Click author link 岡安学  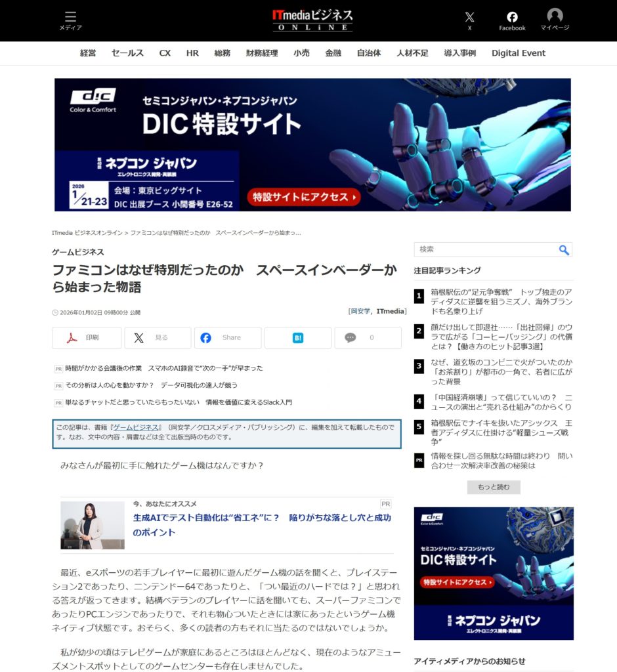[x=360, y=311]
